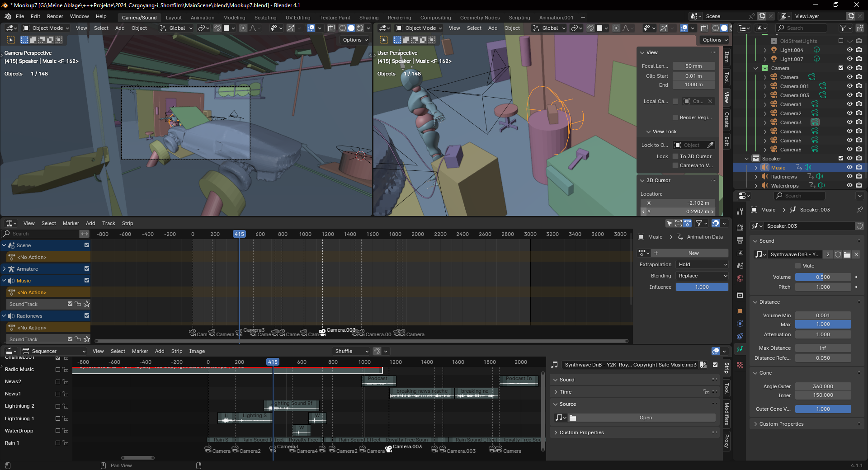Switch to the Animation workspace tab

click(203, 18)
